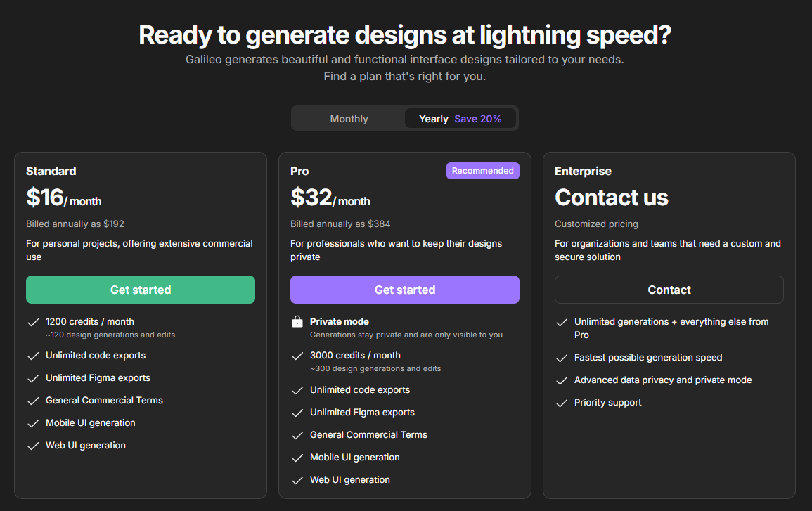Screen dimensions: 812x511
Task: Select the Yearly billing option
Action: click(x=433, y=119)
